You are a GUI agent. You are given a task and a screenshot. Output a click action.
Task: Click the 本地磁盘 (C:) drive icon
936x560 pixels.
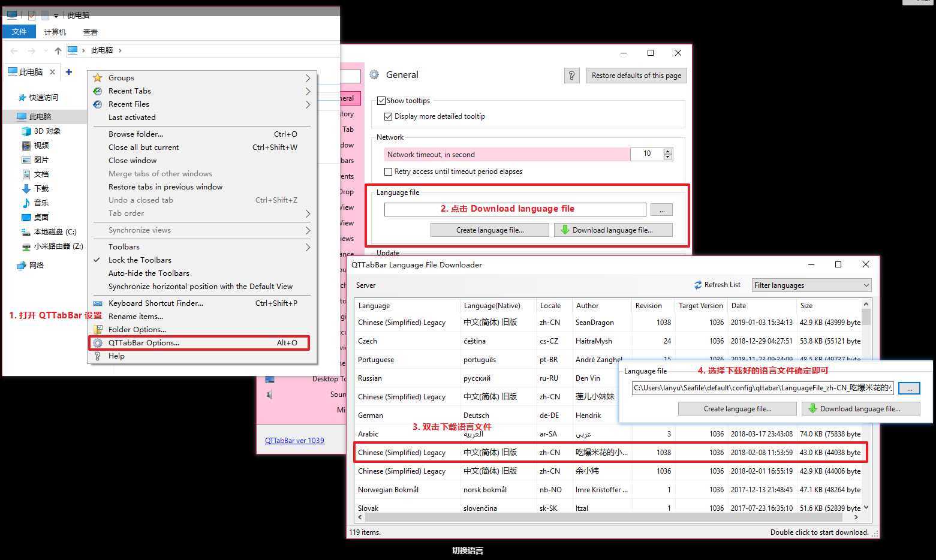click(26, 232)
